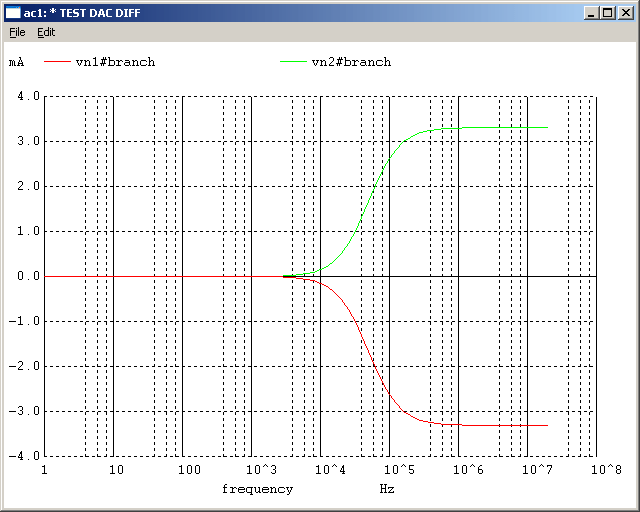Image resolution: width=640 pixels, height=512 pixels.
Task: Click the window title ac1: * TEST DAC DIFF
Action: [x=82, y=13]
